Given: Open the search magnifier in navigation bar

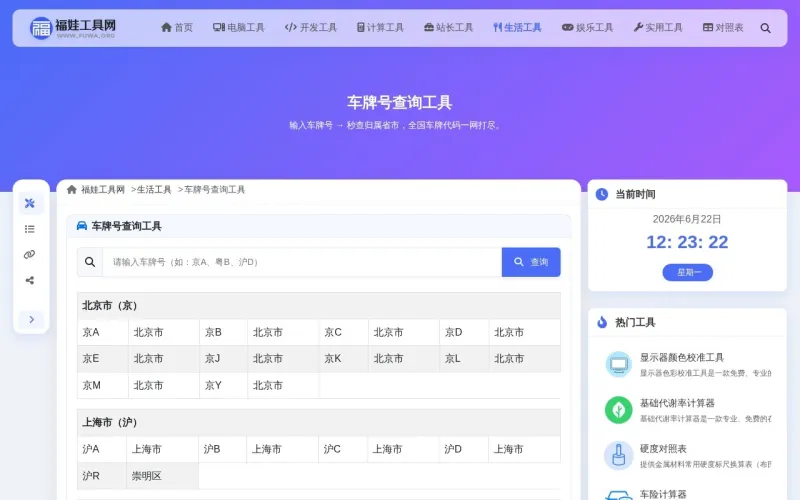Looking at the screenshot, I should pyautogui.click(x=765, y=28).
